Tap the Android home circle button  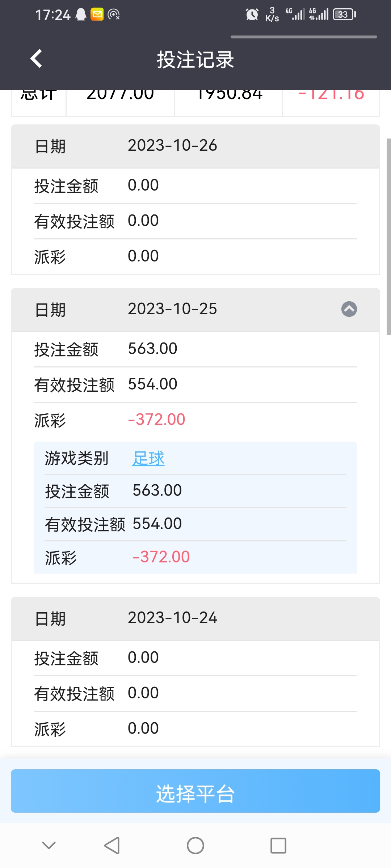point(195,846)
